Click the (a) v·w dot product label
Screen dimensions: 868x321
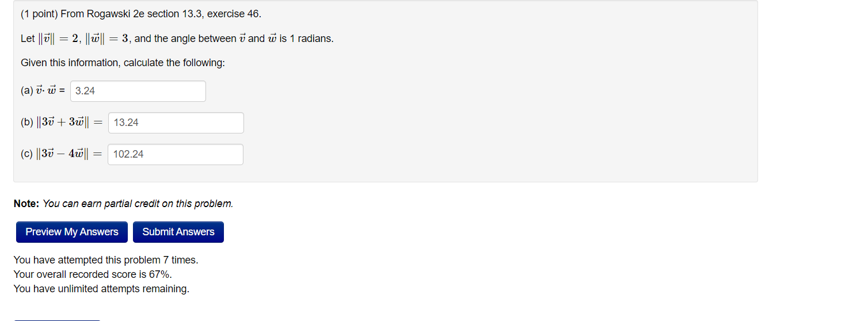[x=43, y=91]
